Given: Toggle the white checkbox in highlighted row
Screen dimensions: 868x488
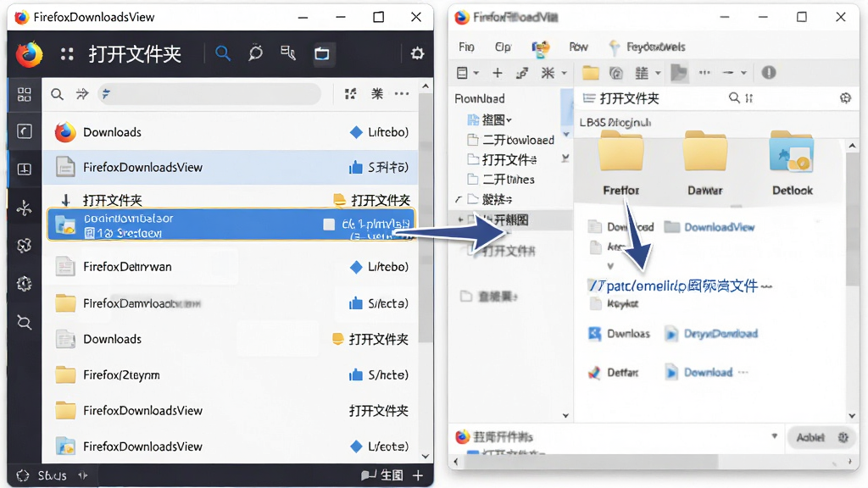Looking at the screenshot, I should 329,224.
